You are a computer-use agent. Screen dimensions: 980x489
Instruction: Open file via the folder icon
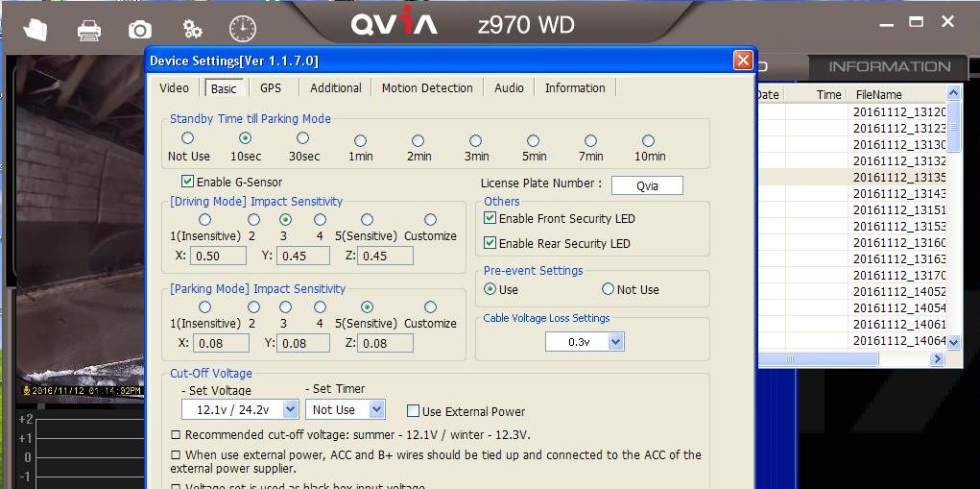click(35, 30)
